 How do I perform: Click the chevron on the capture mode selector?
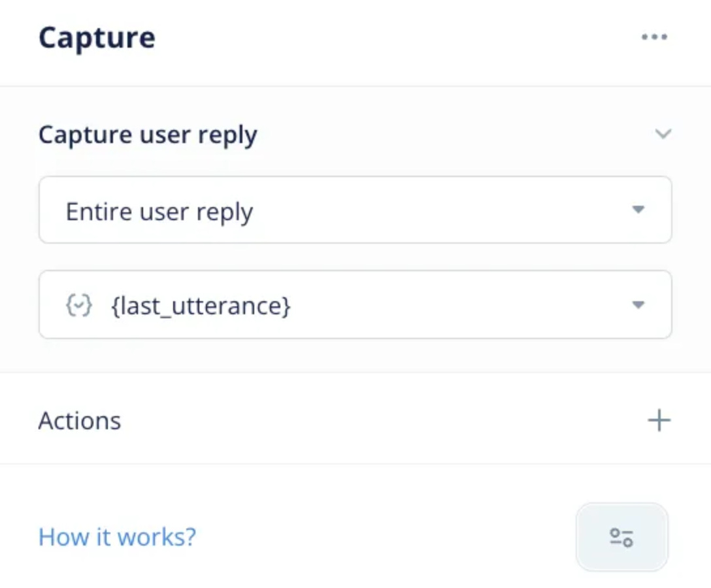(x=639, y=210)
